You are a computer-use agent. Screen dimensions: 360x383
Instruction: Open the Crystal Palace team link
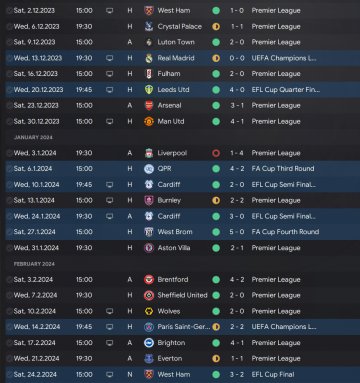tap(180, 27)
